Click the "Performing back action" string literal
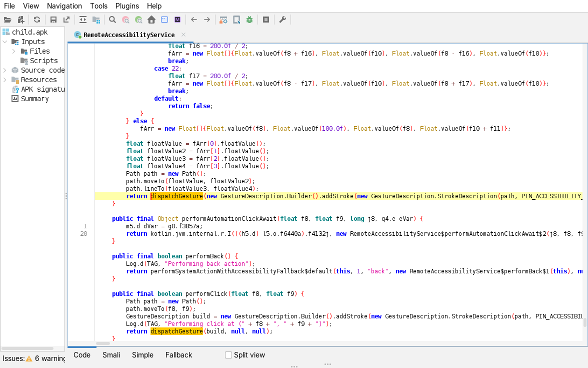This screenshot has width=588, height=368. (x=206, y=263)
